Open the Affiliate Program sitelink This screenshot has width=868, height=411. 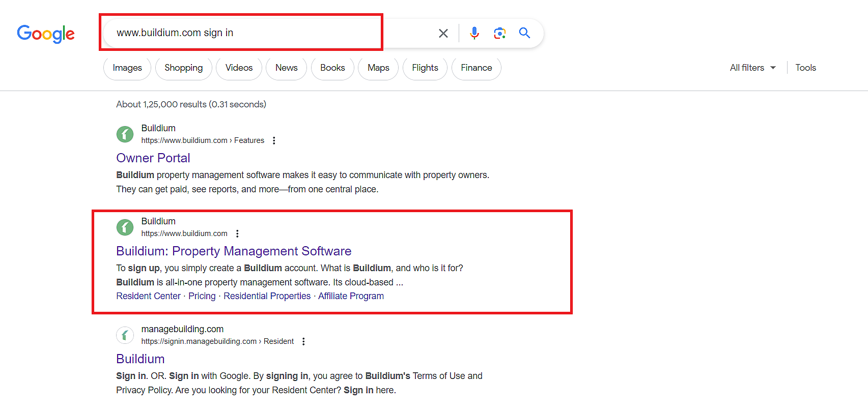351,296
